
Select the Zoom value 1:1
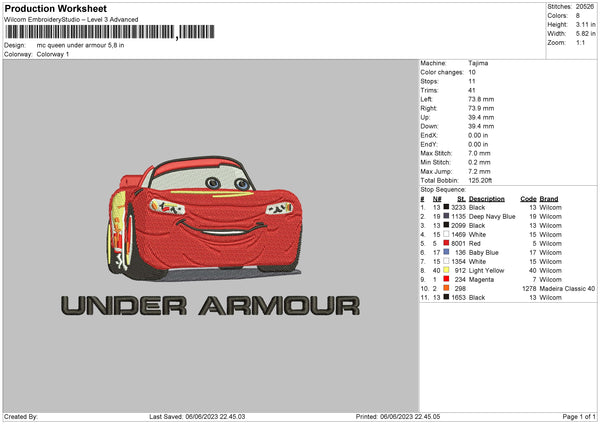[x=580, y=42]
